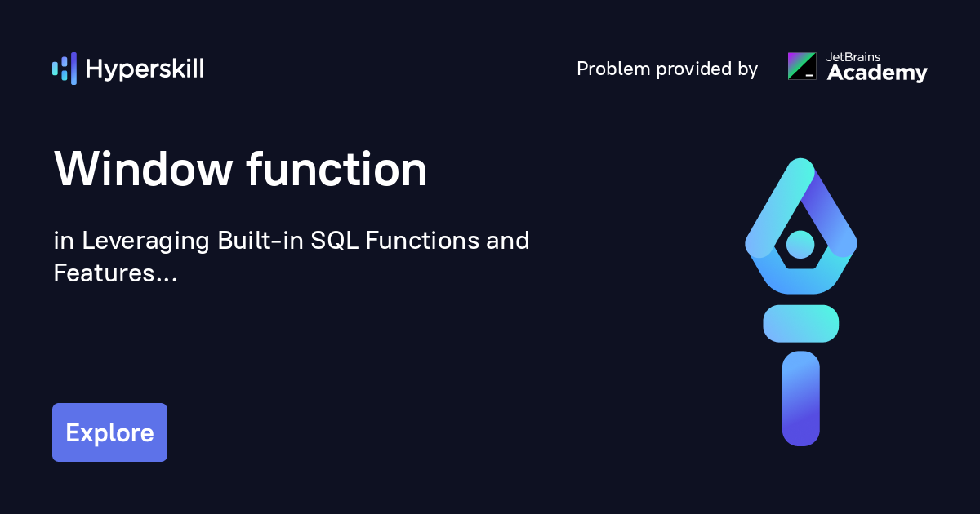This screenshot has width=980, height=514.
Task: Click the horizontal rounded bar of the pen
Action: tap(800, 323)
